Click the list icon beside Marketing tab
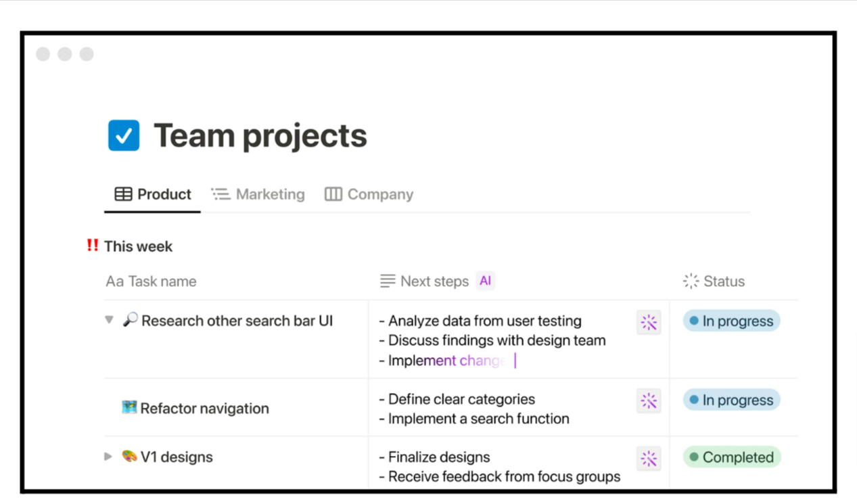The image size is (857, 504). 221,193
